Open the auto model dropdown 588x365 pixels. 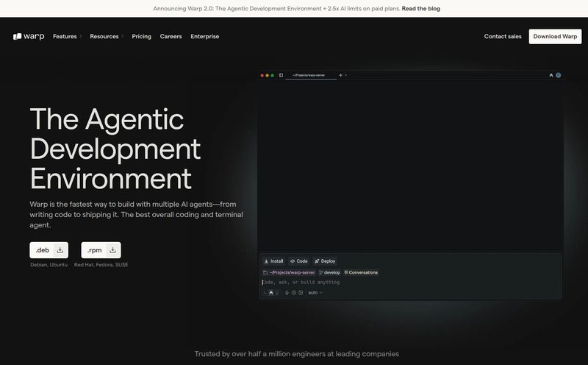click(315, 293)
